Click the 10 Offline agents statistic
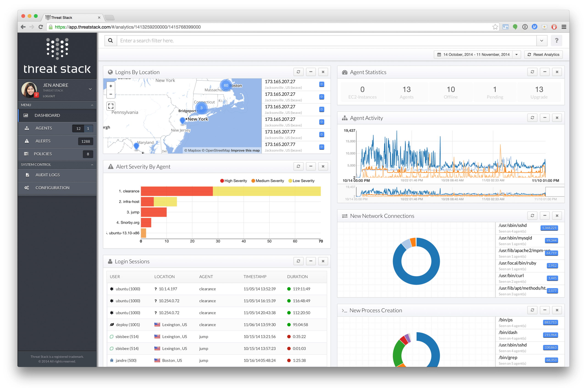The width and height of the screenshot is (587, 392). pyautogui.click(x=451, y=92)
